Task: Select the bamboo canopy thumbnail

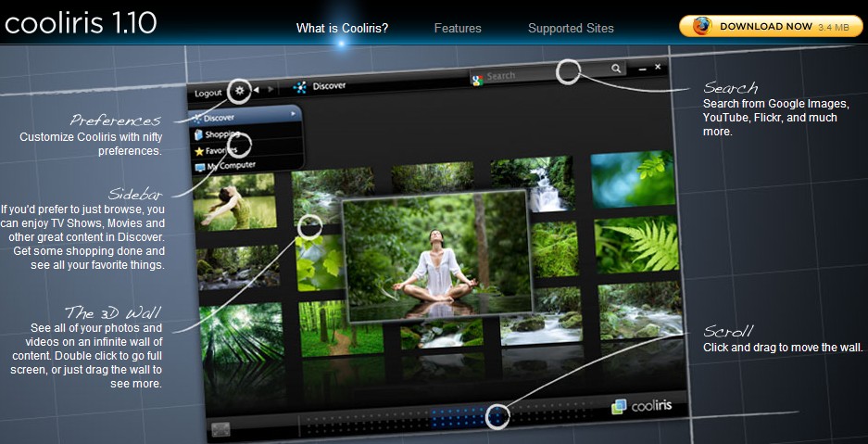Action: (241, 334)
